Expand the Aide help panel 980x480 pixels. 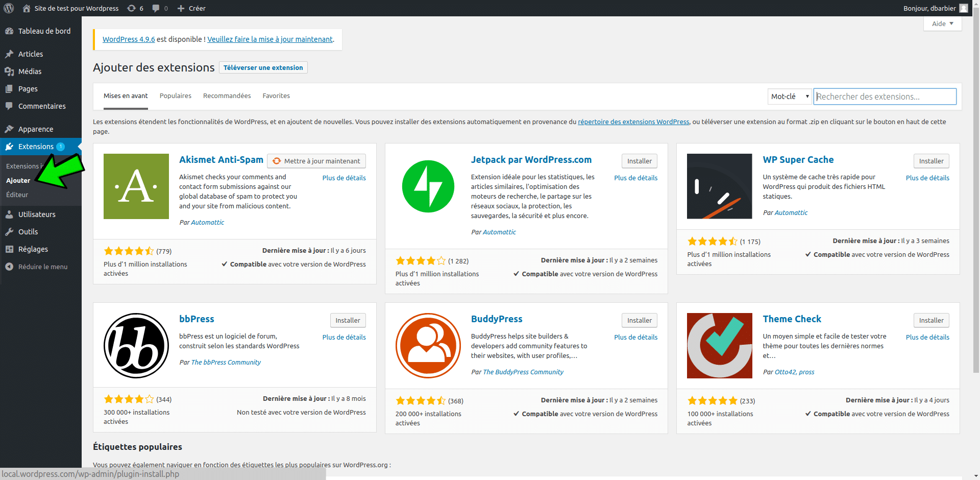pyautogui.click(x=942, y=23)
